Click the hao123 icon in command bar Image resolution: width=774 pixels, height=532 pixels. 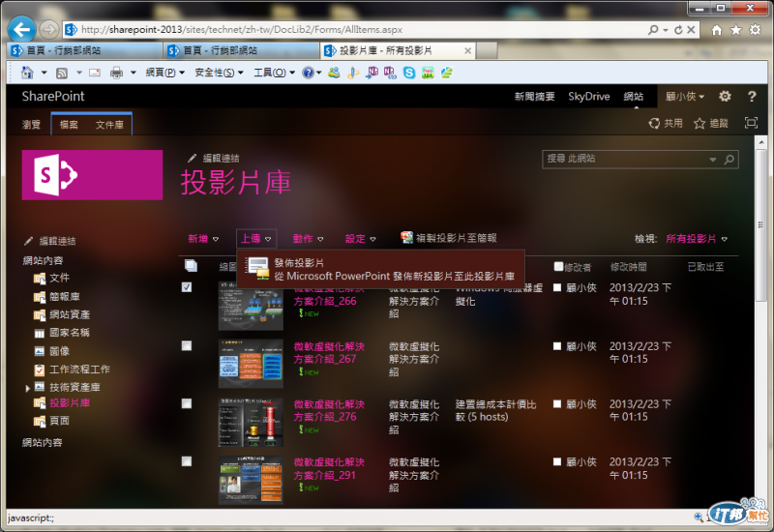(x=428, y=74)
